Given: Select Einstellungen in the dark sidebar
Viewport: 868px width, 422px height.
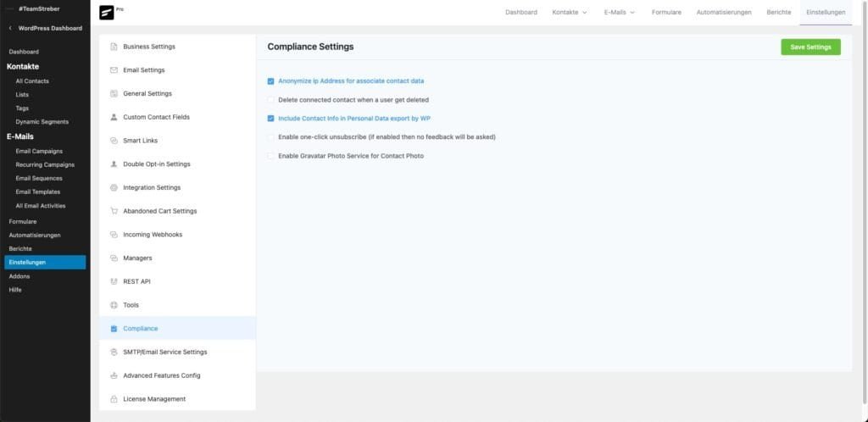Looking at the screenshot, I should pos(45,262).
